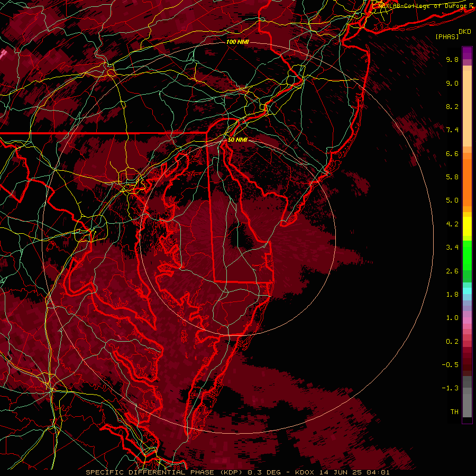The width and height of the screenshot is (476, 476).
Task: Pick the gray bottom segment of color bar
Action: pyautogui.click(x=467, y=405)
